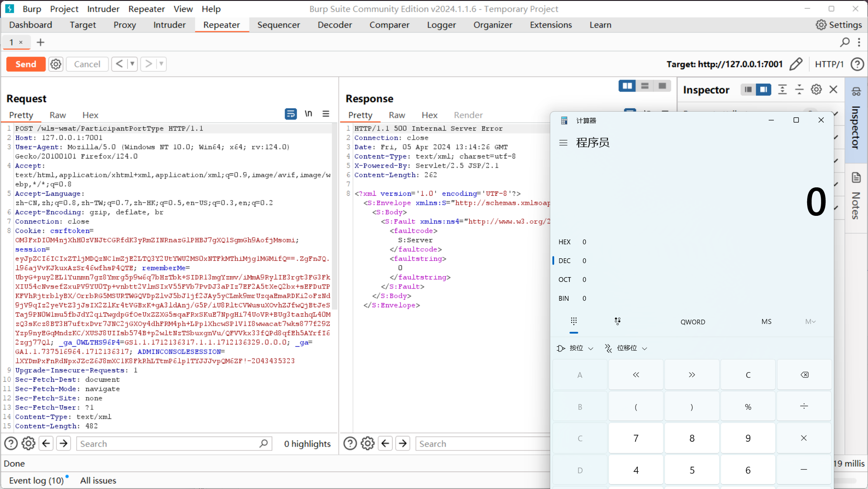Focus the response Search field

point(483,443)
